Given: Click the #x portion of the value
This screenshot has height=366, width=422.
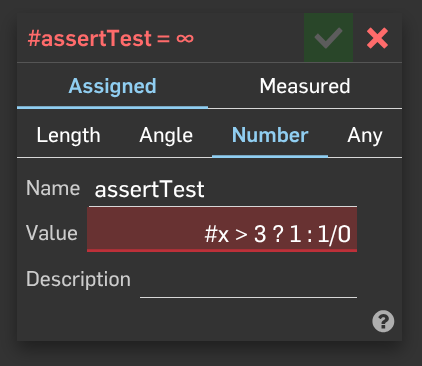Looking at the screenshot, I should (217, 234).
